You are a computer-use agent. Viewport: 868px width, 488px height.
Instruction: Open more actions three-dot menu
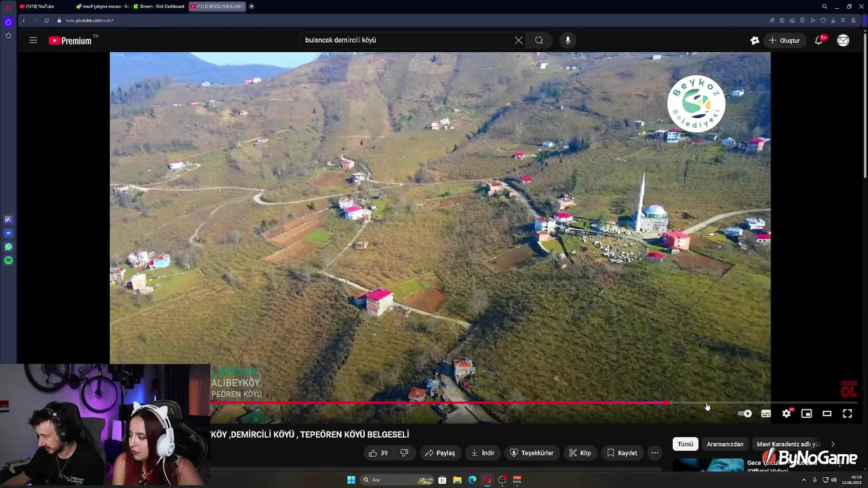[655, 453]
